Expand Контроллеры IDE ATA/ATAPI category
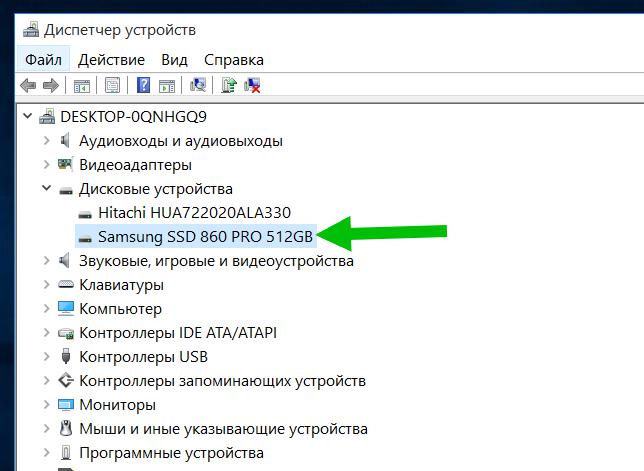644x471 pixels. 46,332
